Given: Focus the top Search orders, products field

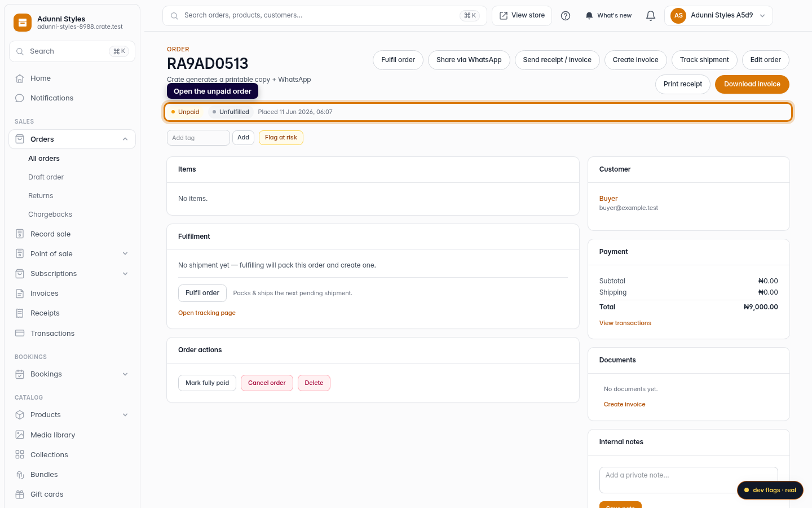Looking at the screenshot, I should 325,16.
